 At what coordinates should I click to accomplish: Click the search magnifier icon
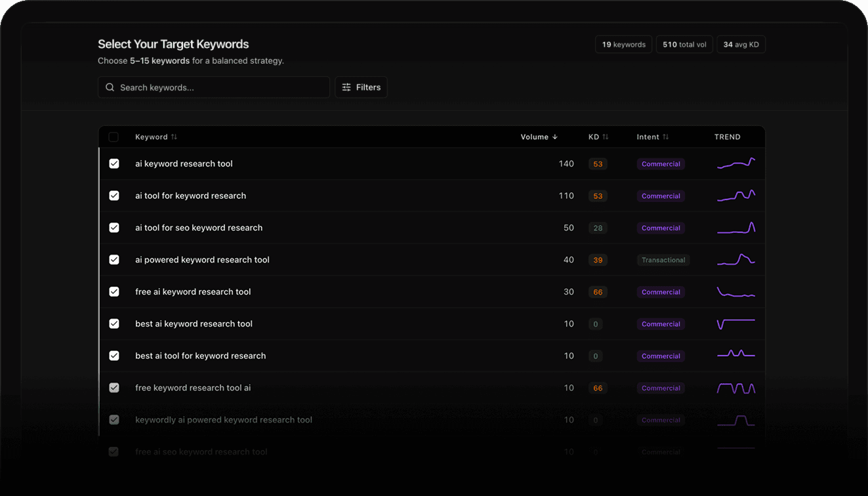tap(110, 87)
